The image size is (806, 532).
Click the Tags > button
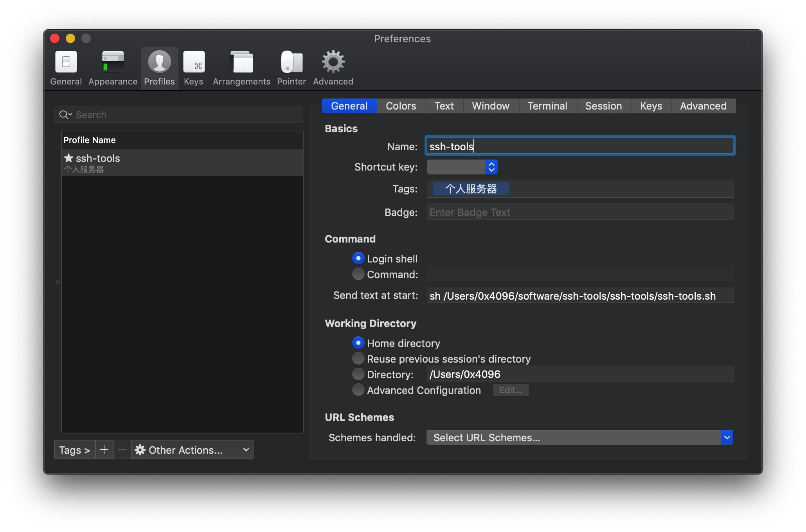74,450
